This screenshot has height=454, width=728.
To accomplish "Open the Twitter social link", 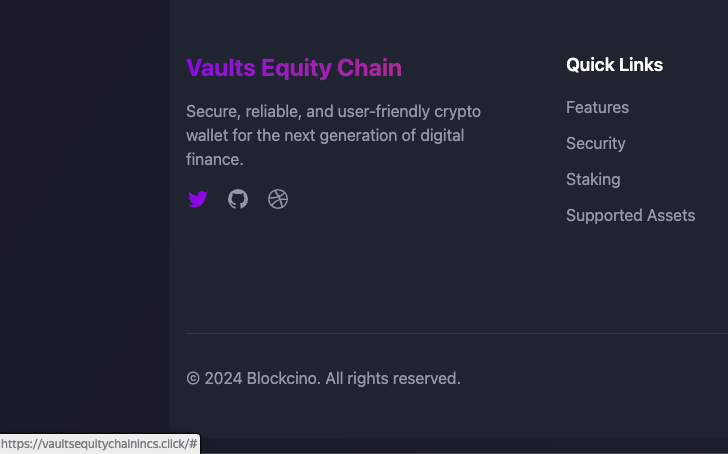I will (x=198, y=199).
